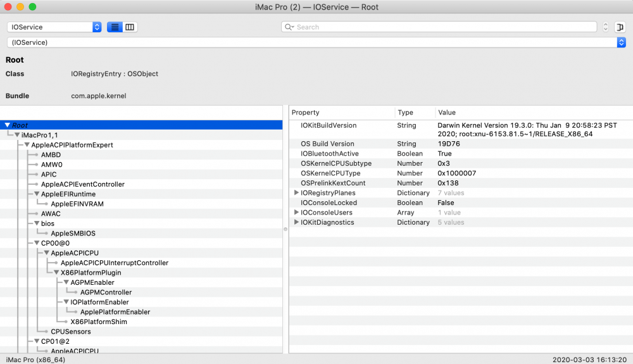633x364 pixels.
Task: Collapse AppleACPIPlatformExpert disclosure triangle
Action: point(27,144)
